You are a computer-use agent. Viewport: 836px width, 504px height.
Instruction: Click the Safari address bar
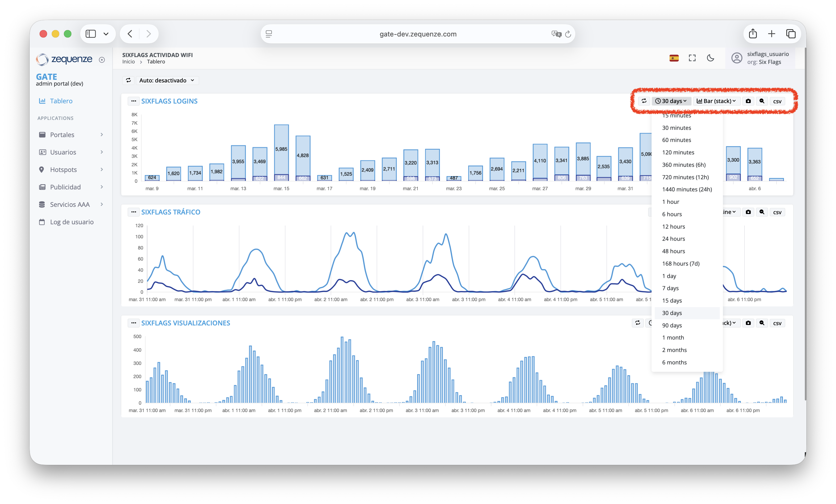(x=418, y=34)
